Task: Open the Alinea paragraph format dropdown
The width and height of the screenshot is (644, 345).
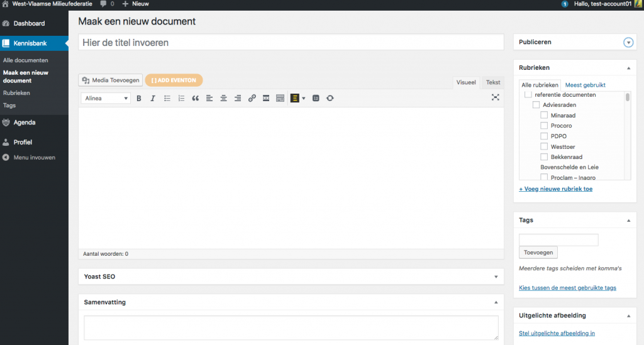Action: [x=106, y=99]
